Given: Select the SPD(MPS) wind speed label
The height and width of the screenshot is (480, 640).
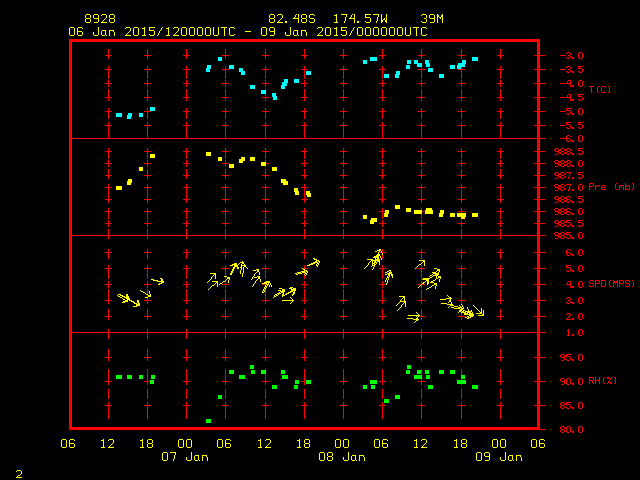Looking at the screenshot, I should tap(611, 284).
